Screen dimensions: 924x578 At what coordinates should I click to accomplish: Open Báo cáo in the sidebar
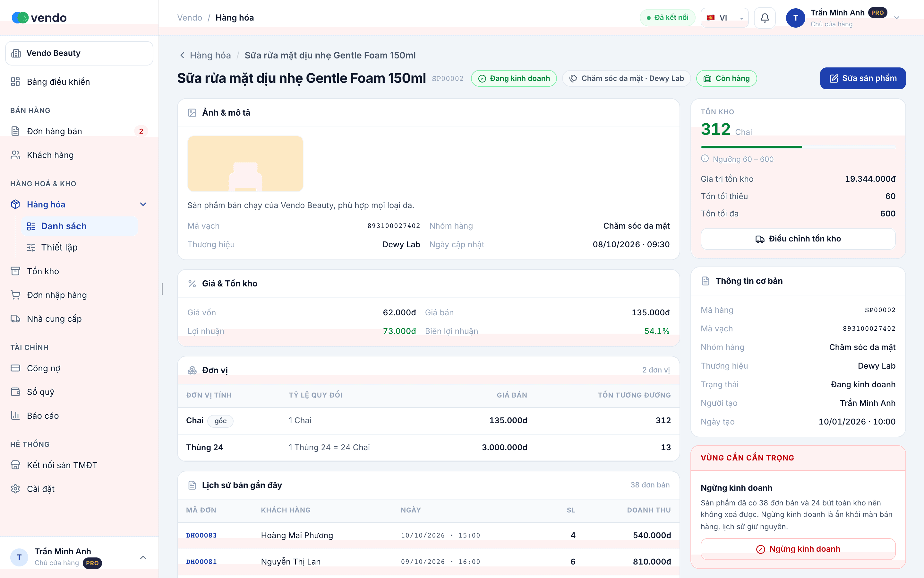(79, 416)
